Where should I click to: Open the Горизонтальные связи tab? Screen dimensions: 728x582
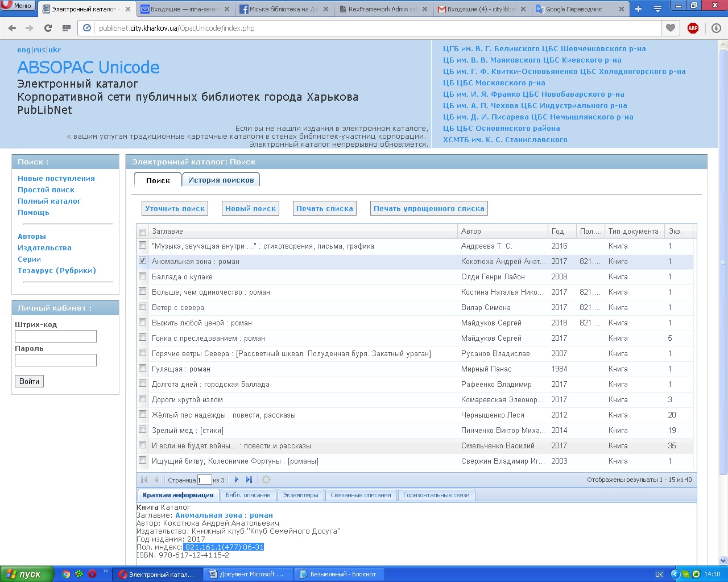pyautogui.click(x=436, y=495)
